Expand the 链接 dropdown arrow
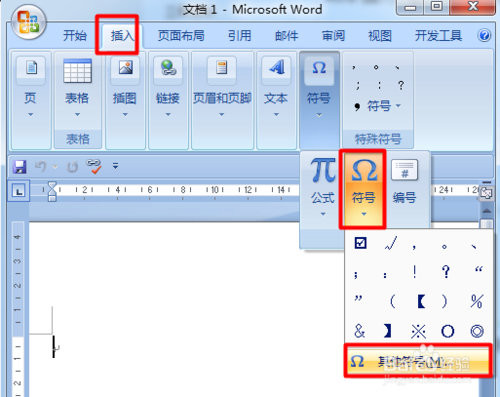Image resolution: width=500 pixels, height=397 pixels. 168,114
